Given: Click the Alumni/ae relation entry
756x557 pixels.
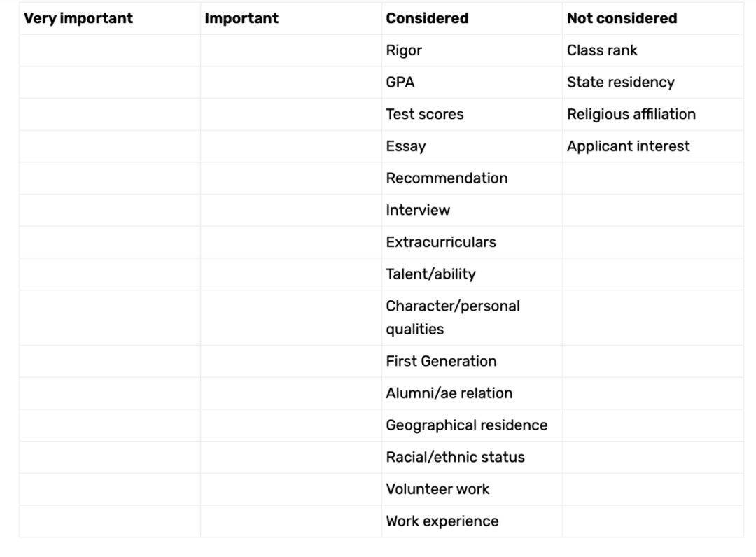Looking at the screenshot, I should point(449,393).
